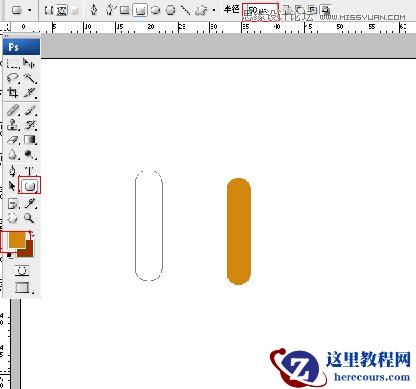Image resolution: width=416 pixels, height=389 pixels.
Task: Choose the Ellipse shape in options bar
Action: (x=155, y=10)
